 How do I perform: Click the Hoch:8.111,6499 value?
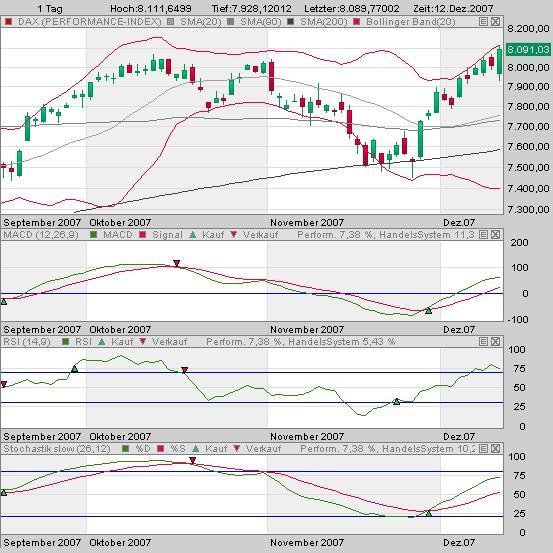click(x=151, y=8)
